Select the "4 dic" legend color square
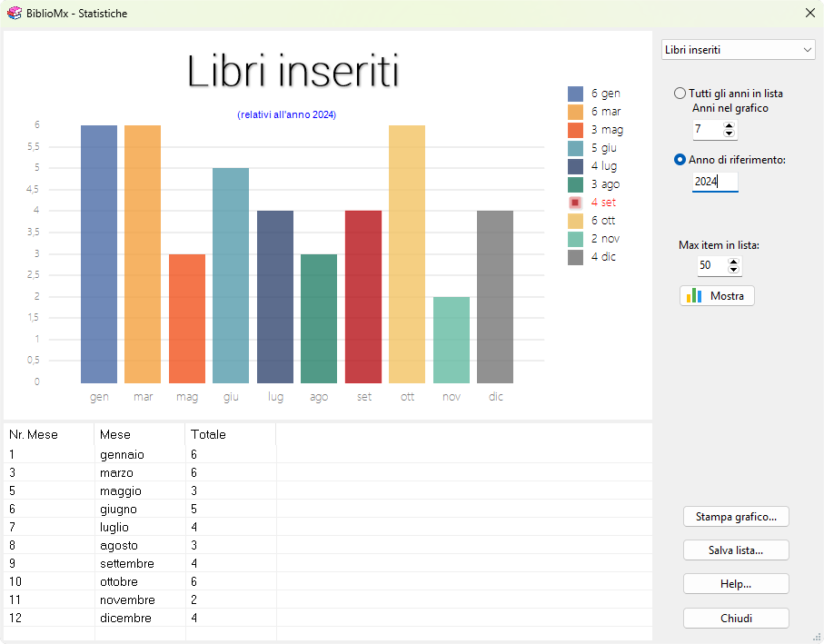The image size is (824, 644). coord(576,257)
